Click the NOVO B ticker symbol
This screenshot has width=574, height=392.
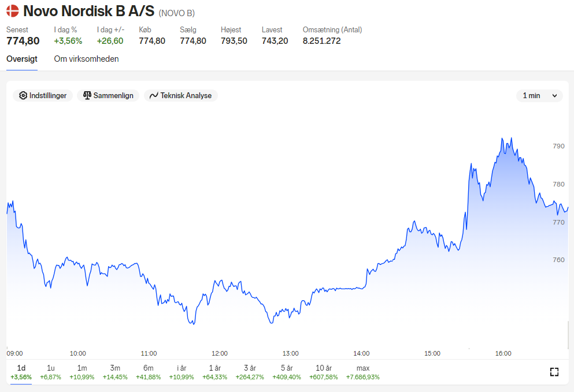(x=177, y=13)
